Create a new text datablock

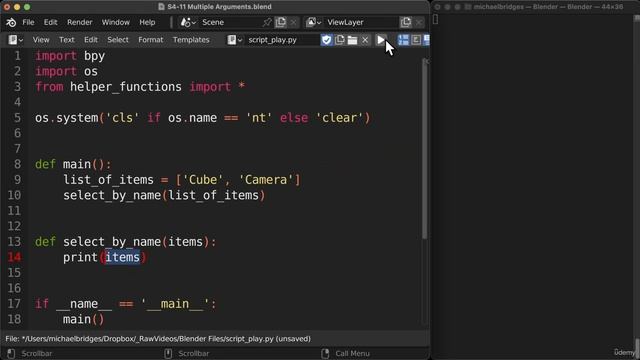(x=340, y=40)
